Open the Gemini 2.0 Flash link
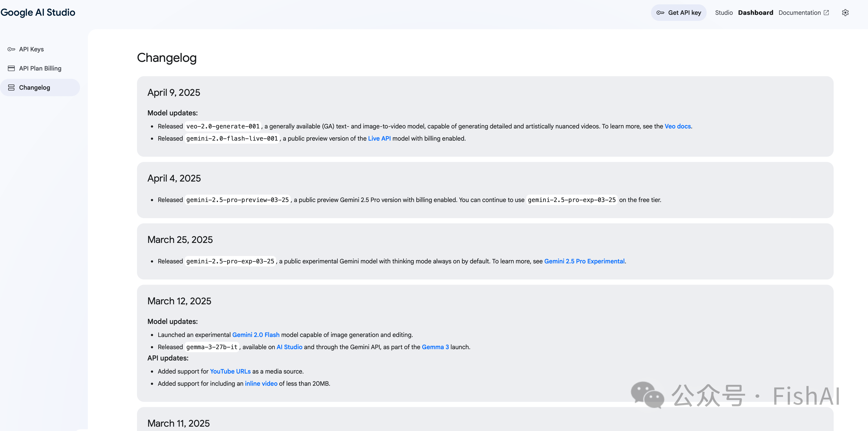 point(256,335)
